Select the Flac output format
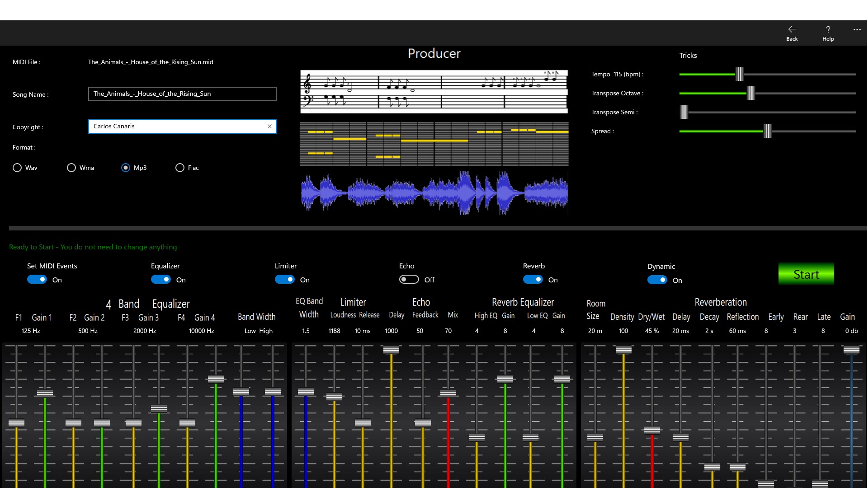This screenshot has height=488, width=868. click(179, 168)
